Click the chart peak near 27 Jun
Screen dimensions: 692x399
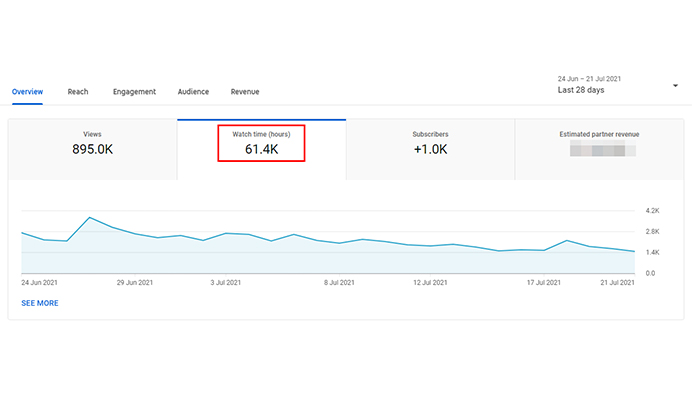(x=90, y=218)
